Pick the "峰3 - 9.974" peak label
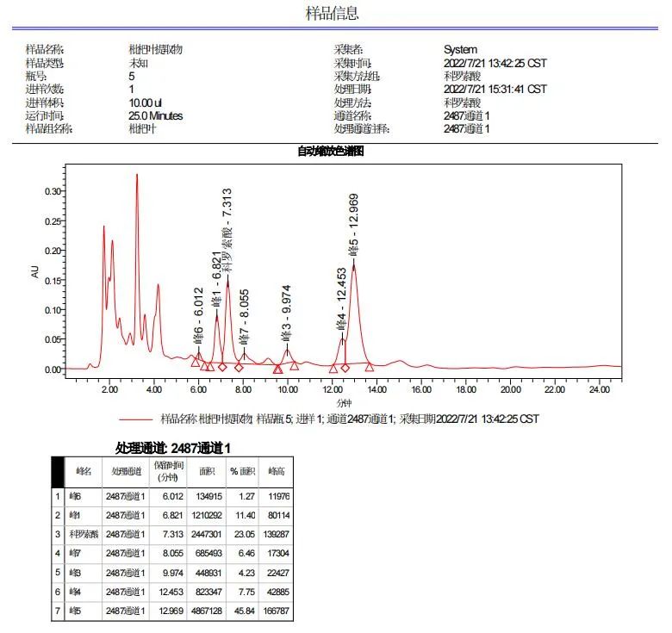Image resolution: width=672 pixels, height=633 pixels. click(287, 313)
